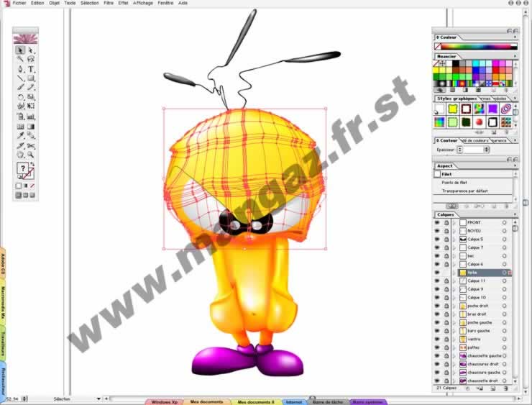Image resolution: width=532 pixels, height=405 pixels.
Task: Expand the FRONT layer
Action: tap(454, 223)
